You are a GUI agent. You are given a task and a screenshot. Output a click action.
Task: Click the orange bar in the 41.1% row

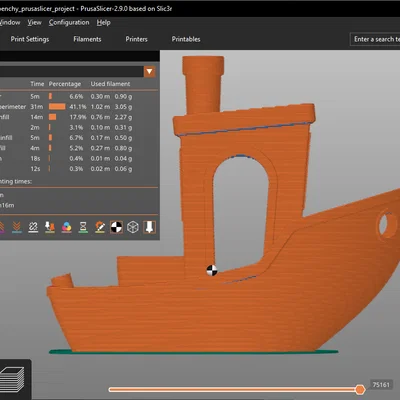[x=57, y=107]
